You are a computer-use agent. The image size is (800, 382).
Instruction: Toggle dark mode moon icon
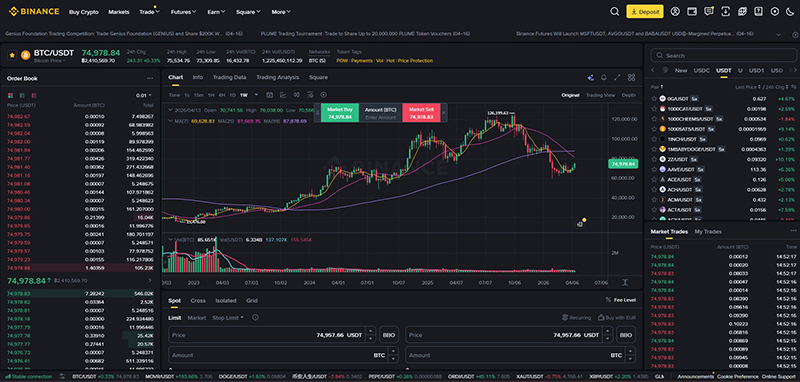click(x=790, y=11)
